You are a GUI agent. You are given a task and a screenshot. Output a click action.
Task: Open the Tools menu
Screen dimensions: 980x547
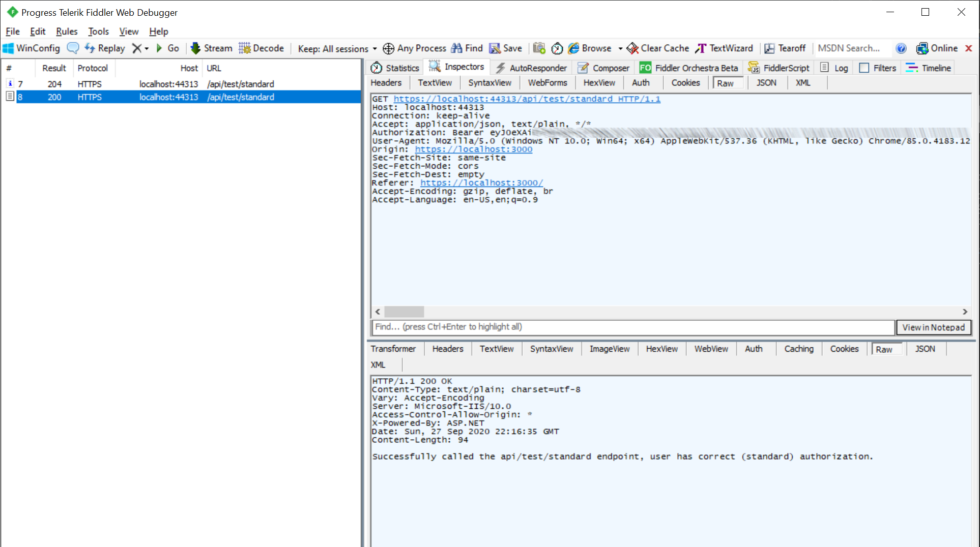pyautogui.click(x=98, y=32)
